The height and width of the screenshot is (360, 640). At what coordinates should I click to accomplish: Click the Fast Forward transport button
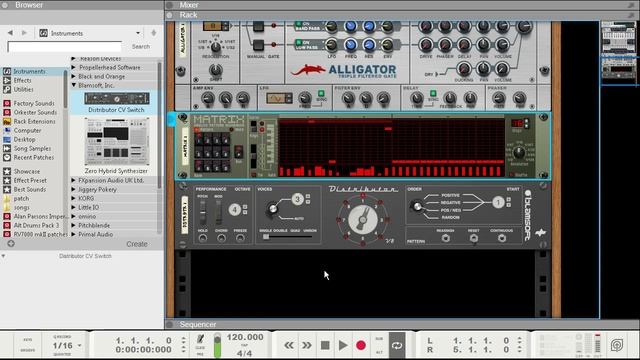(307, 345)
